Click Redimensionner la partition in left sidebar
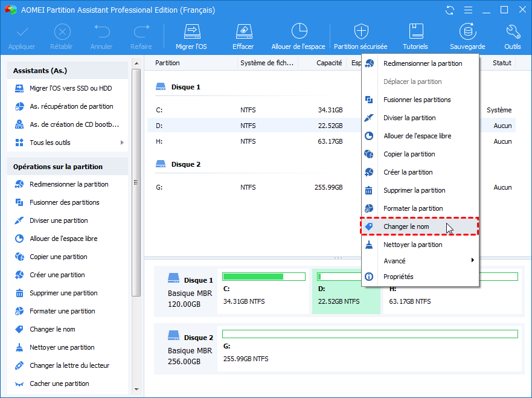 (69, 184)
